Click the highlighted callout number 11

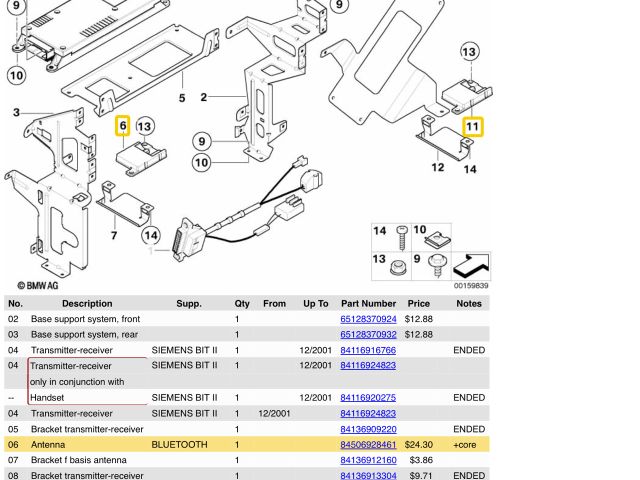[472, 127]
